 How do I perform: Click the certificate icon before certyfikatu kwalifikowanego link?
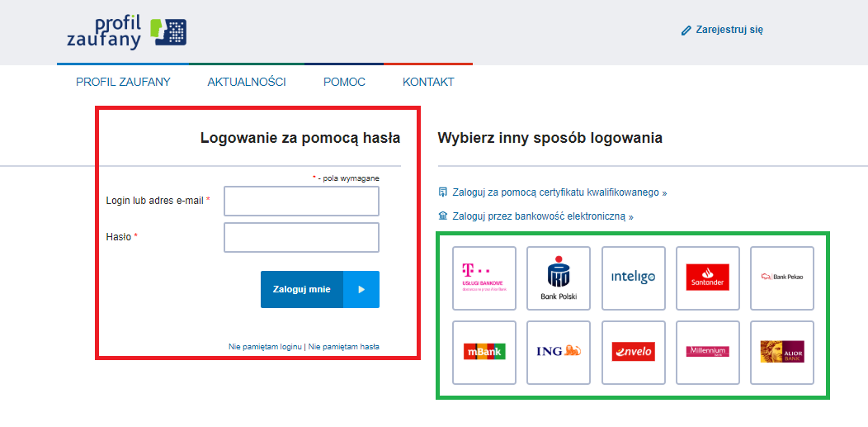442,192
